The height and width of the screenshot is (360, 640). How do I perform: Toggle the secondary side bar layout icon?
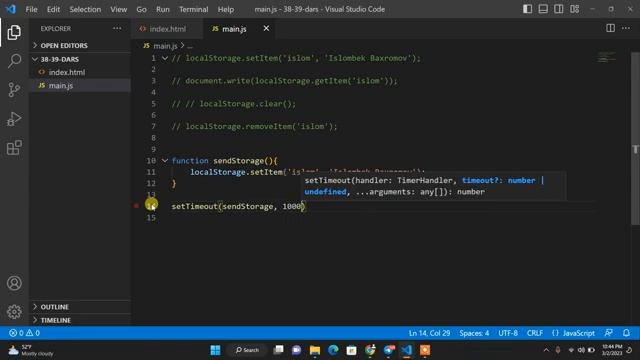[558, 9]
